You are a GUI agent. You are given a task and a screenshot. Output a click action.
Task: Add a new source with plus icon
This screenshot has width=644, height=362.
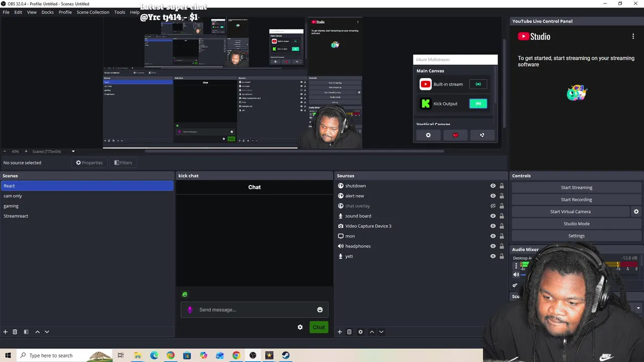(x=340, y=332)
